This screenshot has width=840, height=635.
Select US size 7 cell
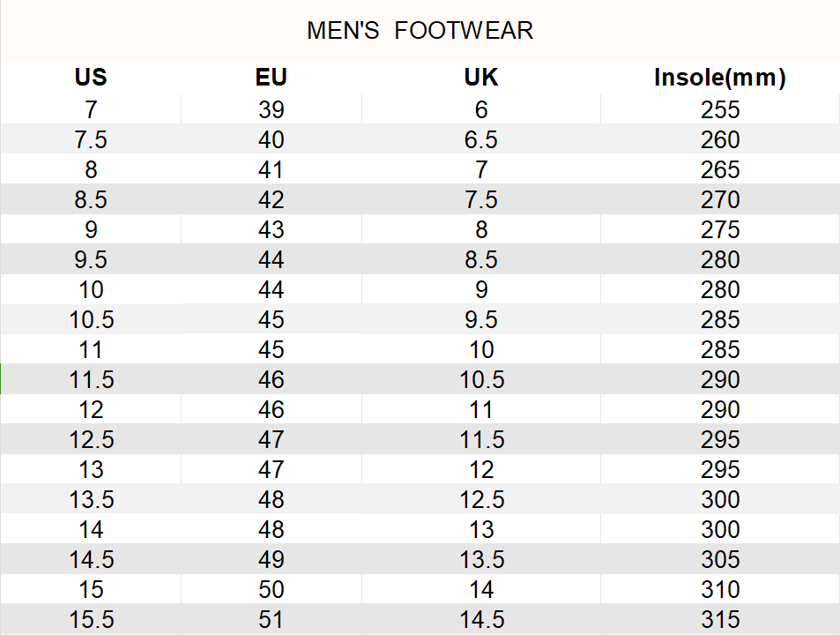91,110
